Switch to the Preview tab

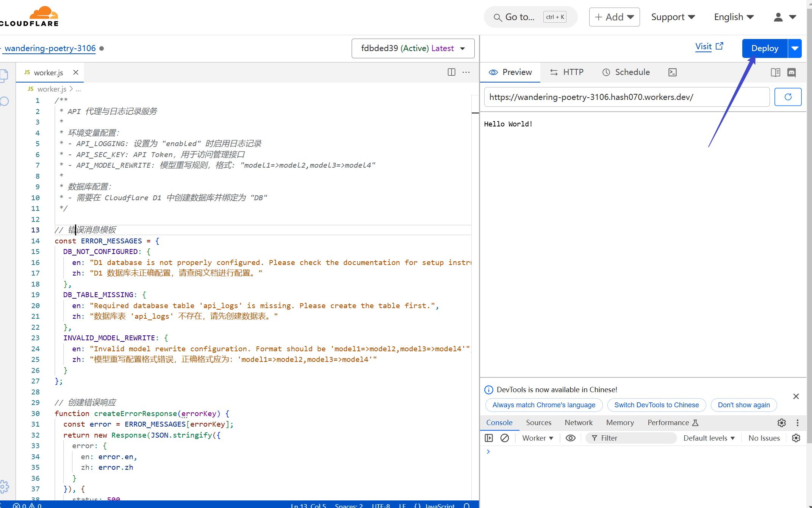[x=510, y=72]
